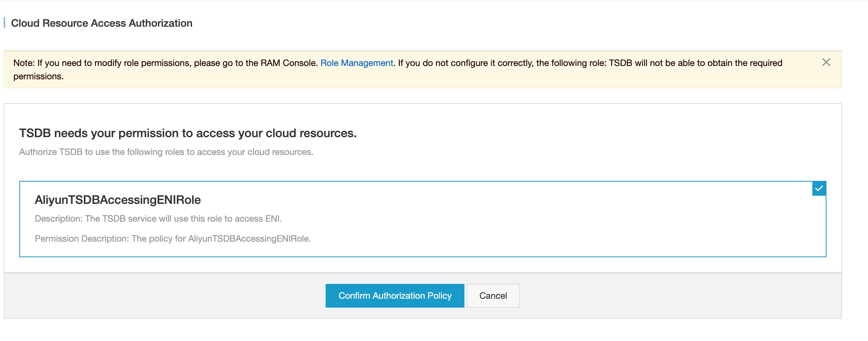Click the role's Description line about ENI
The width and height of the screenshot is (868, 341).
pyautogui.click(x=158, y=219)
